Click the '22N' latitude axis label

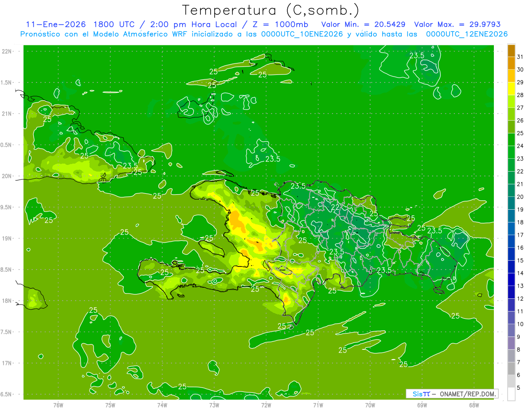tap(6, 51)
